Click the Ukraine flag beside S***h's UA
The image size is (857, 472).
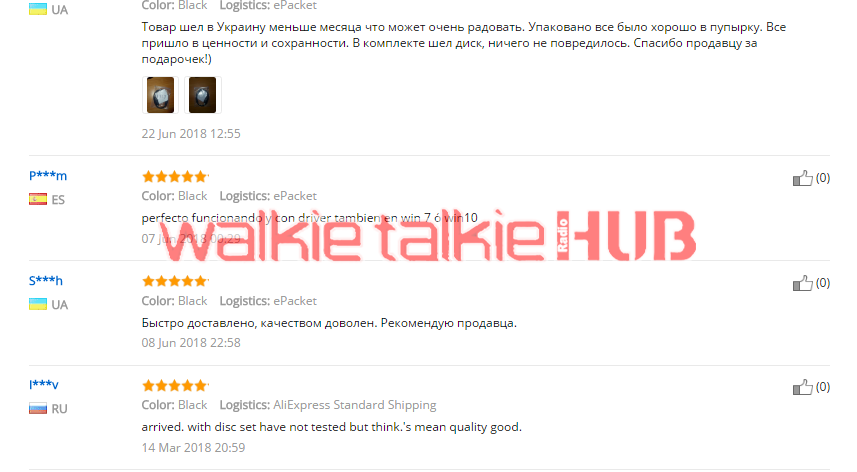[x=38, y=304]
